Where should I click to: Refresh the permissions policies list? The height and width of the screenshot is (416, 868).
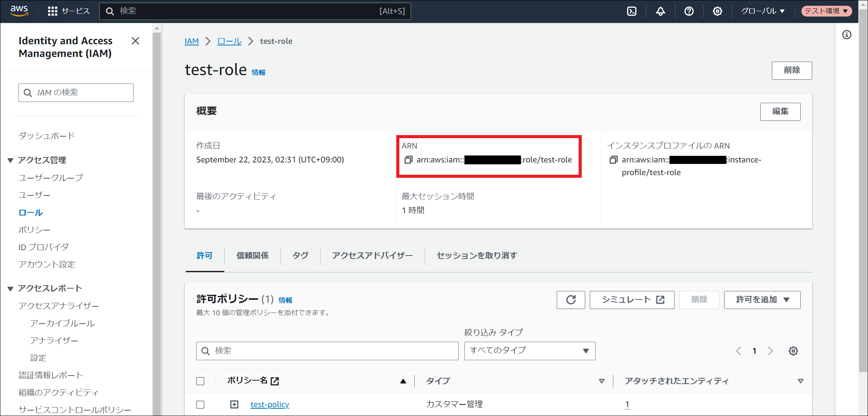571,300
